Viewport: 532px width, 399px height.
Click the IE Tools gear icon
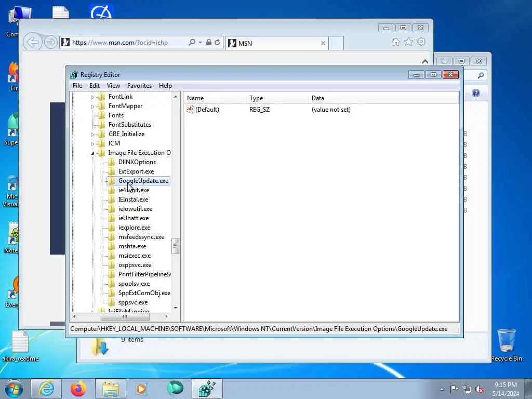coord(421,42)
